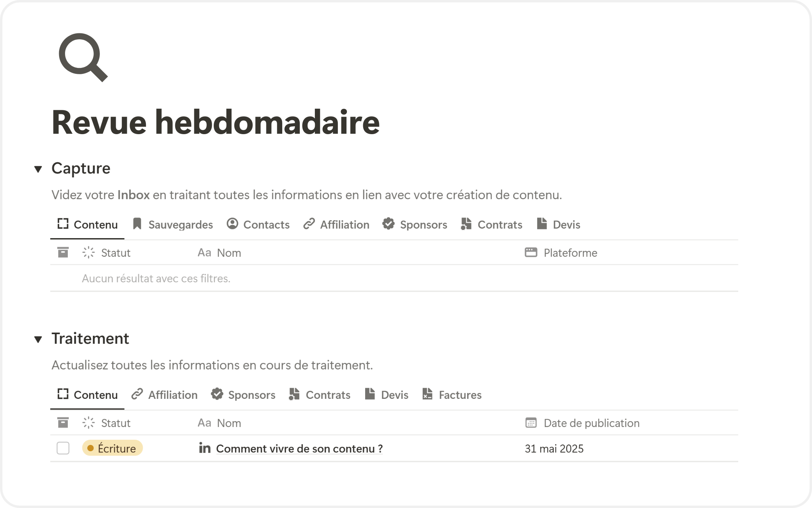Sort by the Nom column header in Capture

[229, 253]
